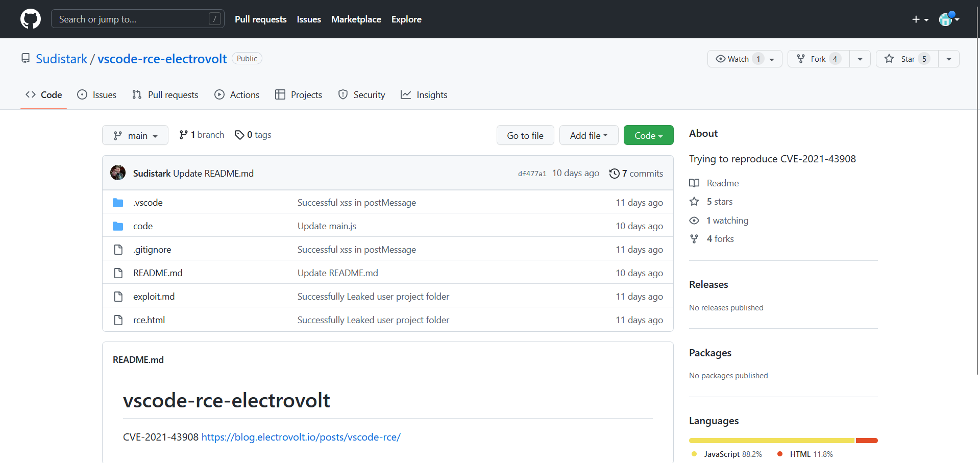Switch to the Projects tab
This screenshot has height=463, width=980.
[x=299, y=94]
